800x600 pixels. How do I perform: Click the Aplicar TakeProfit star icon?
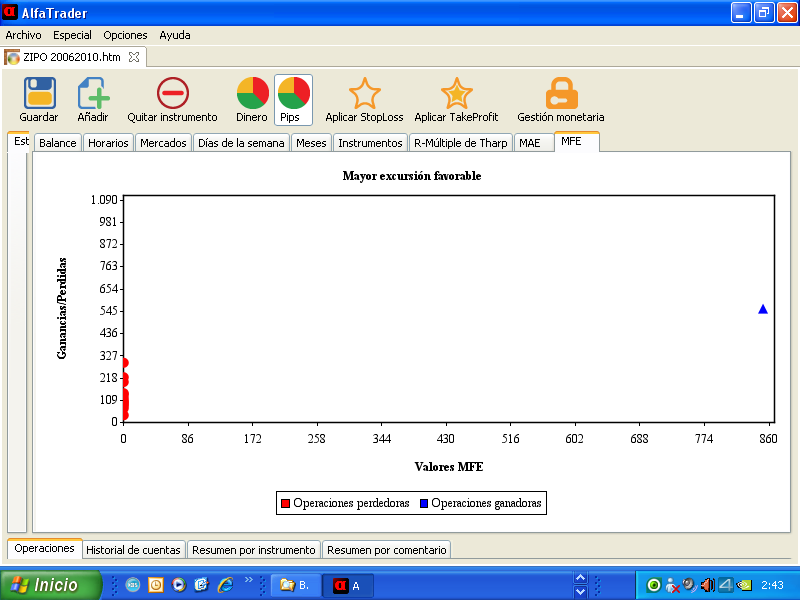tap(456, 93)
